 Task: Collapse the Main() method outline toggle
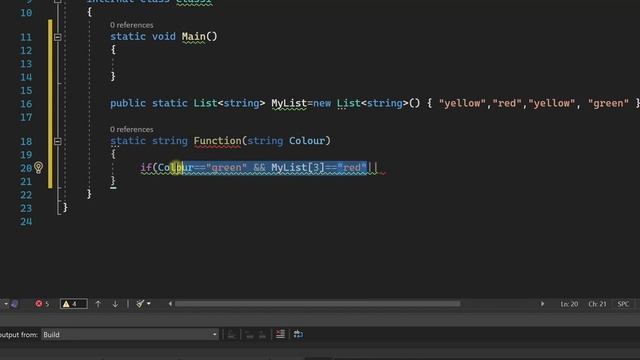[x=58, y=37]
